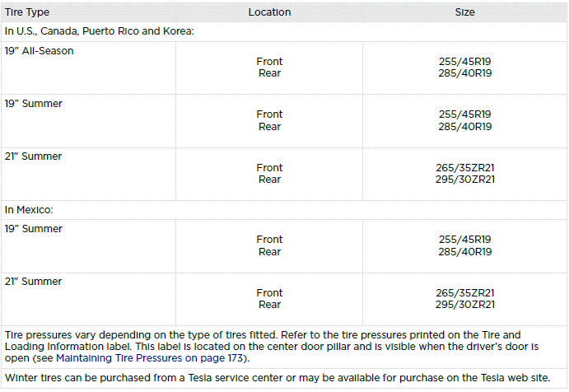Screen dimensions: 569x392
Task: Click the 285/40R19 size under All-Season
Action: 465,73
